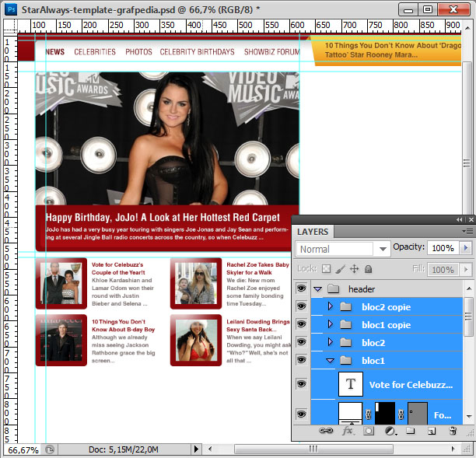Select the gray vector mask thumbnail
Image resolution: width=476 pixels, height=458 pixels.
pos(418,414)
